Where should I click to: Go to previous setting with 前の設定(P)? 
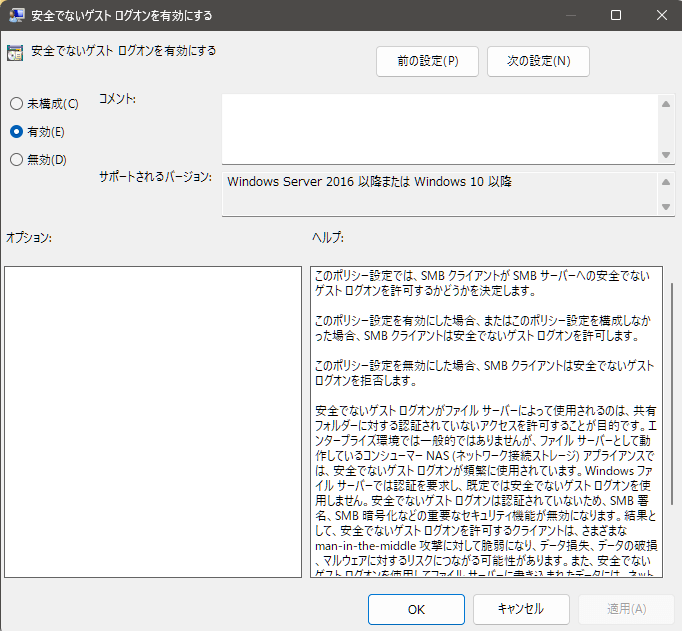[x=427, y=61]
